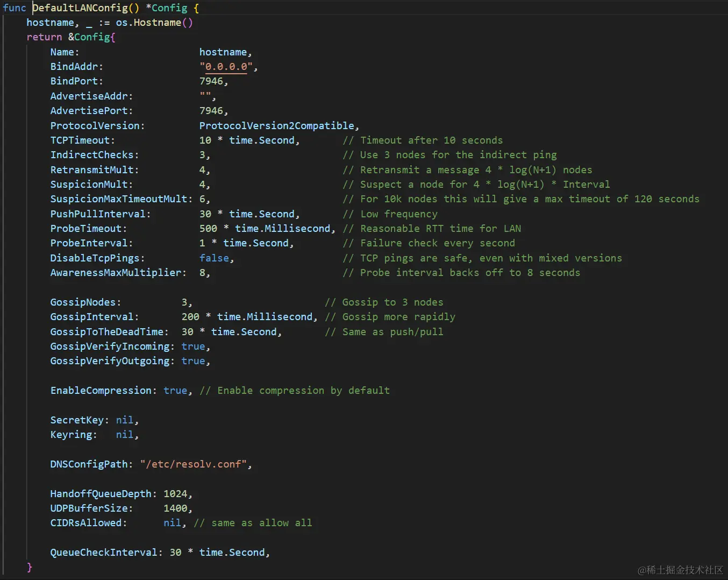728x580 pixels.
Task: Click the 'Same as push/pull' comment
Action: (x=384, y=332)
